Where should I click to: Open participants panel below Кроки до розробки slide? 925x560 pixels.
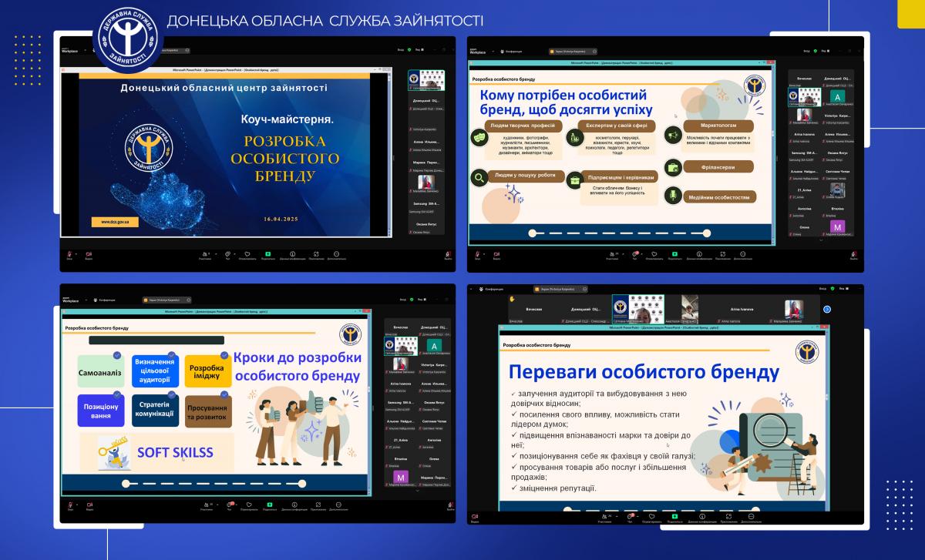[x=206, y=505]
